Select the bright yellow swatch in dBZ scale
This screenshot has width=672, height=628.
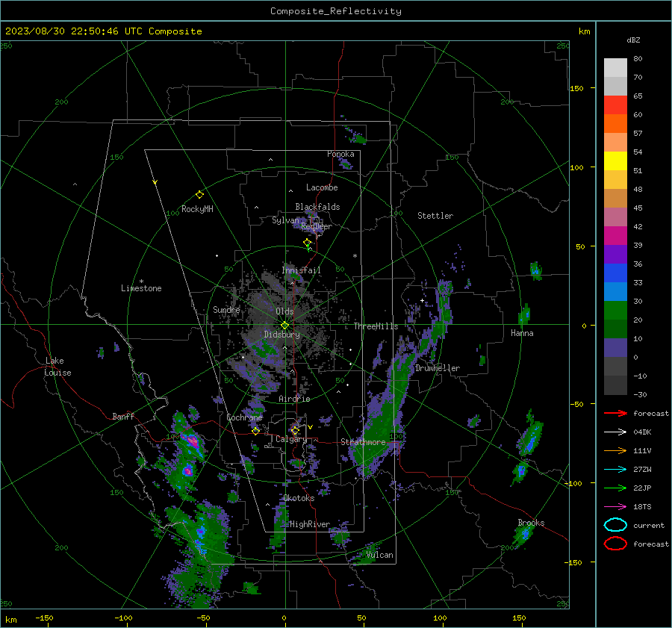(615, 161)
